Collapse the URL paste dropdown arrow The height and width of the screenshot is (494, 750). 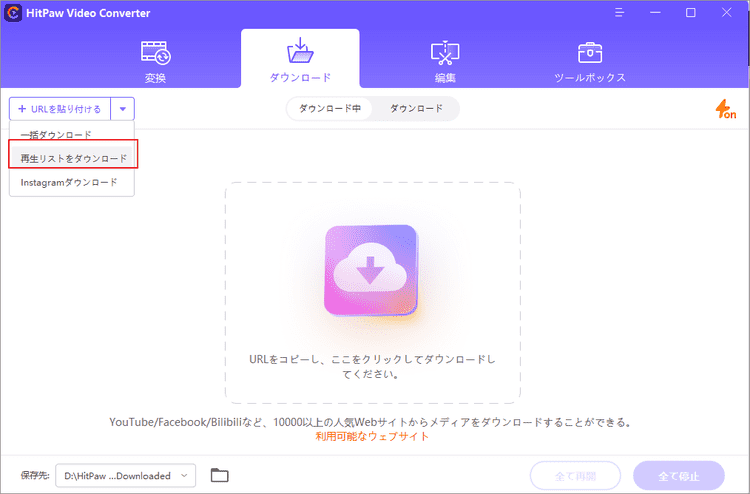tap(122, 109)
